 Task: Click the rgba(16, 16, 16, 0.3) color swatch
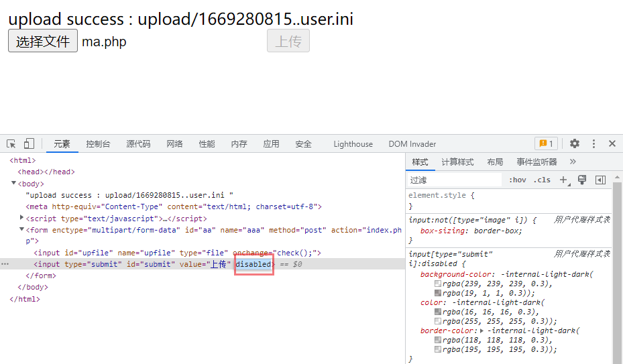pyautogui.click(x=438, y=312)
